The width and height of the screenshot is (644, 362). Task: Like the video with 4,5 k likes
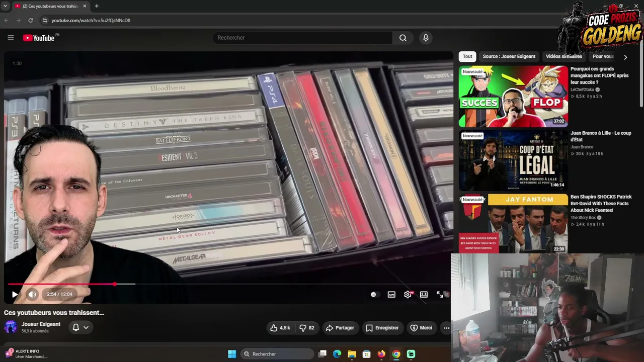pos(280,328)
